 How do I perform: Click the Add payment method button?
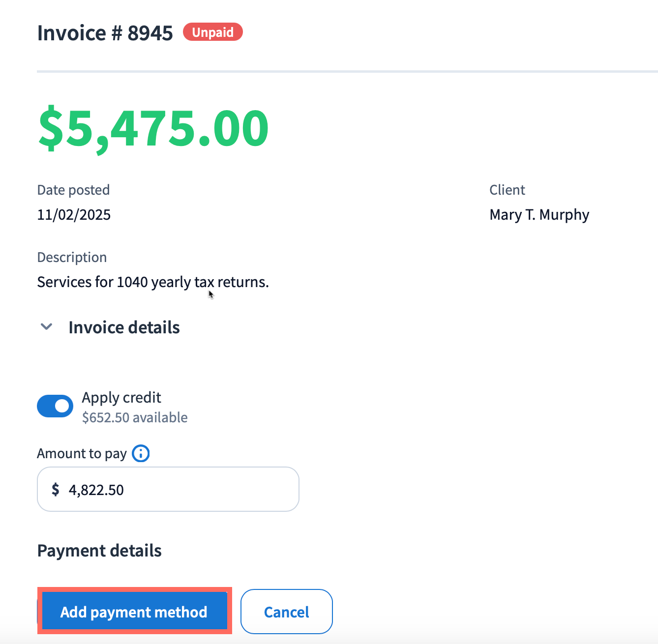[x=134, y=612]
